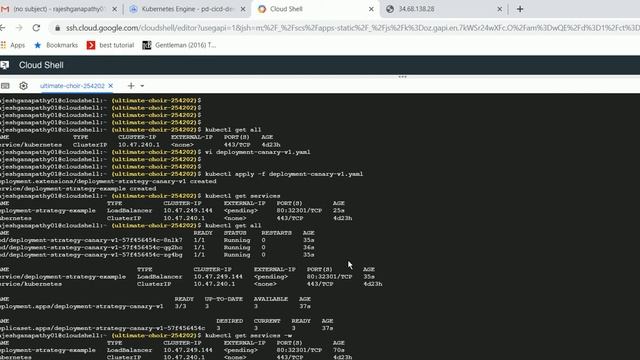The width and height of the screenshot is (640, 360).
Task: Close the Kubernetes Engine tab
Action: tap(243, 9)
